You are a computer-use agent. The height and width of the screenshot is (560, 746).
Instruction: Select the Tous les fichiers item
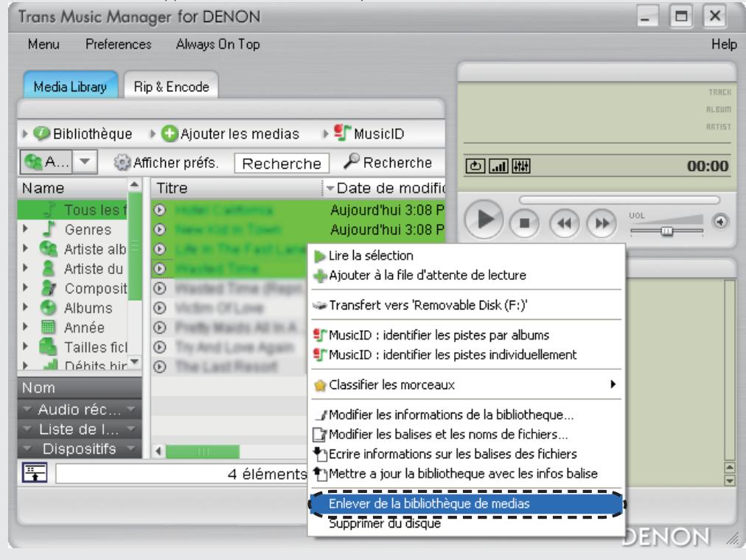click(73, 210)
